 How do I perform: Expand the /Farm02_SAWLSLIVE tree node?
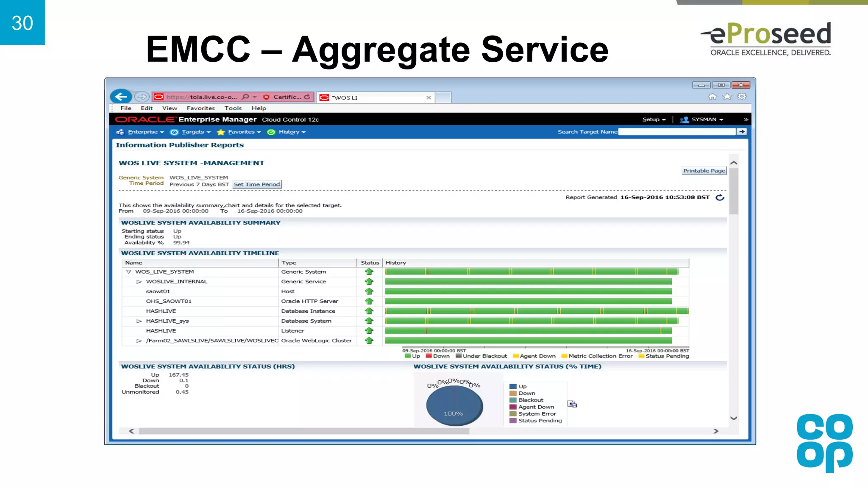coord(139,341)
